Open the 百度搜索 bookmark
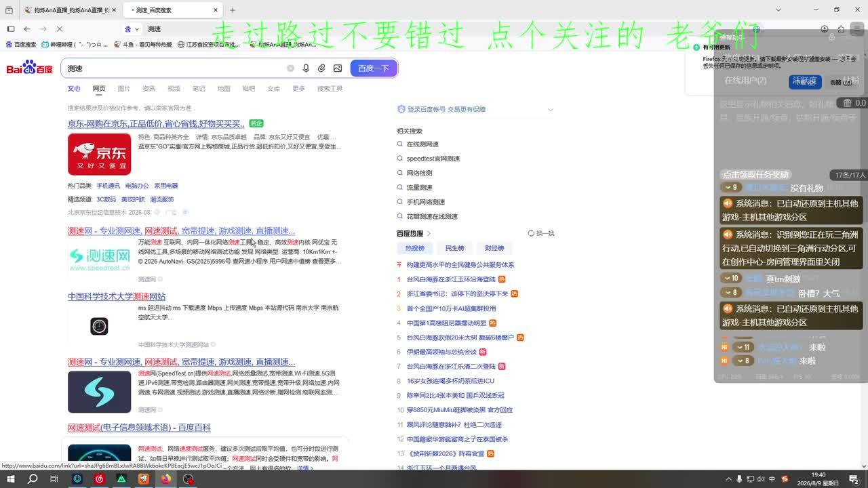The image size is (868, 488). click(21, 45)
